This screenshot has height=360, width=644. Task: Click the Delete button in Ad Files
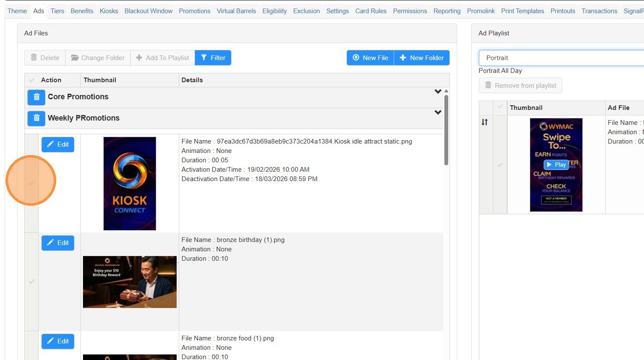click(x=45, y=58)
